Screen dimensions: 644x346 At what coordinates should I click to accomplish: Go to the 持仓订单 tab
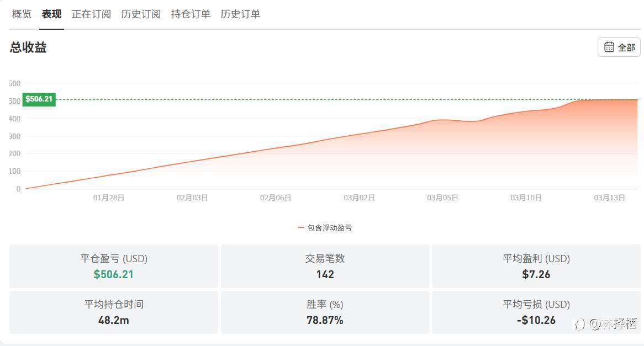point(191,14)
